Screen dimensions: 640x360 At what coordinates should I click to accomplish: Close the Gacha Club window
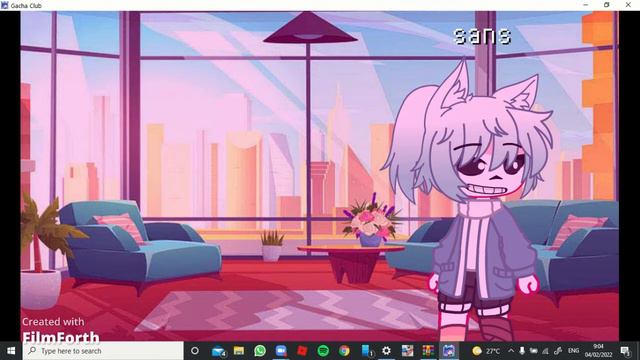628,5
